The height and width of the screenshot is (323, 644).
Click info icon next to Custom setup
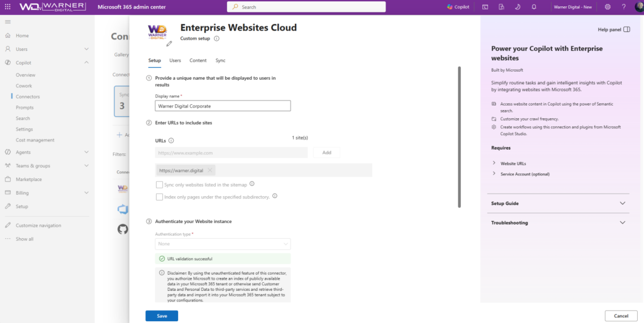point(216,38)
